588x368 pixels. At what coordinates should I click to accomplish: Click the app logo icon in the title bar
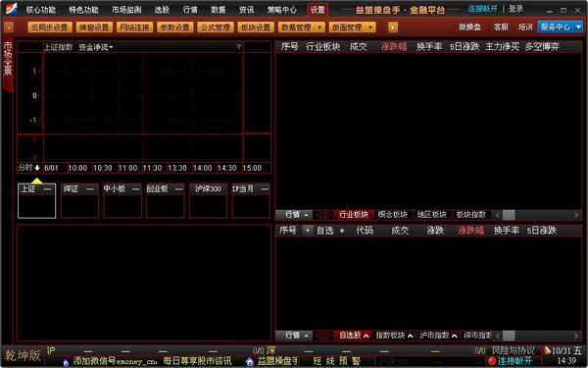(x=11, y=8)
